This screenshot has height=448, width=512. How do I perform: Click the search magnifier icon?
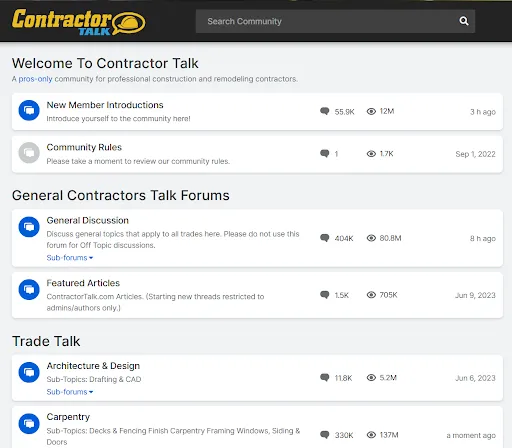point(464,21)
